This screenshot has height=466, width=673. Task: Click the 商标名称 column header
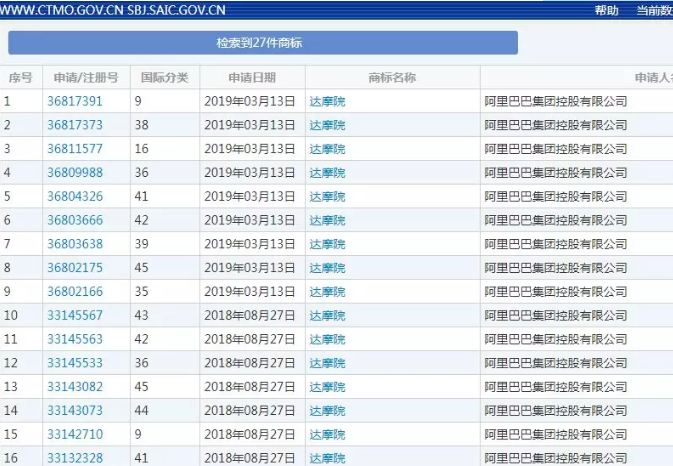392,78
